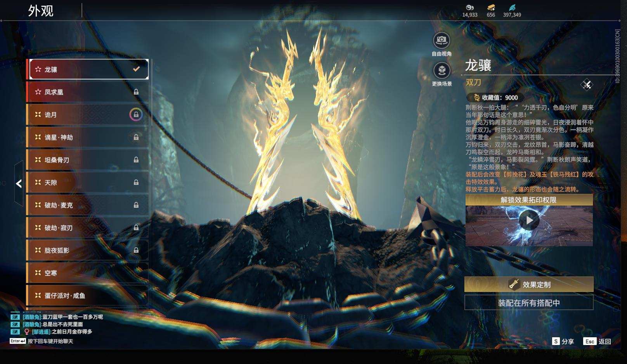Click the equipped checkmark on 龙骧
Viewport: 627px width, 364px height.
tap(136, 69)
